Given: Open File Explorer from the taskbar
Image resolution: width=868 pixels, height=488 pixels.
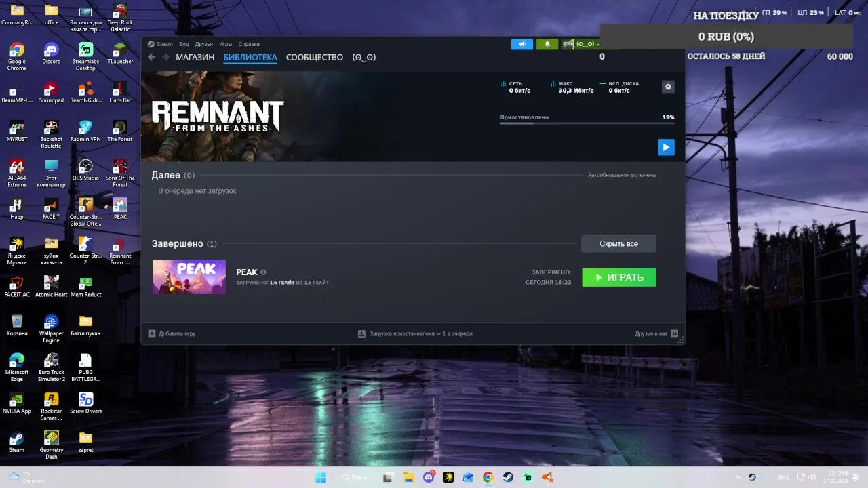Looking at the screenshot, I should [x=408, y=477].
